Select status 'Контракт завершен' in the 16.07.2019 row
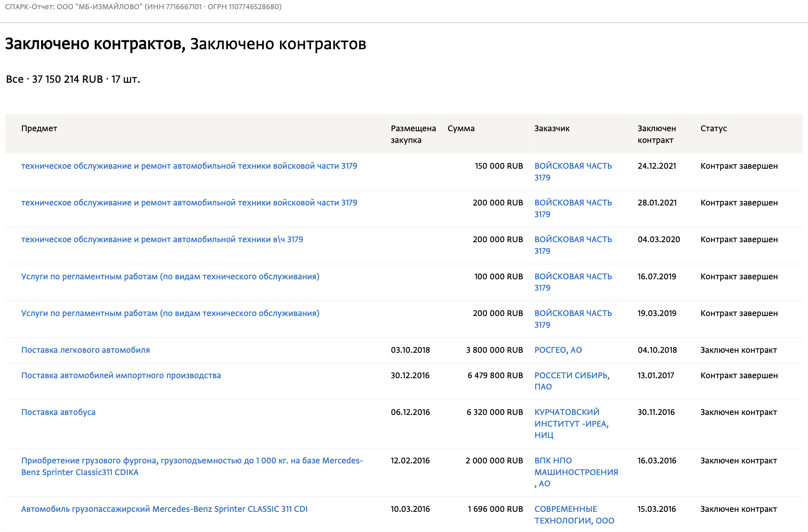Screen dimensions: 808x532 (x=739, y=276)
